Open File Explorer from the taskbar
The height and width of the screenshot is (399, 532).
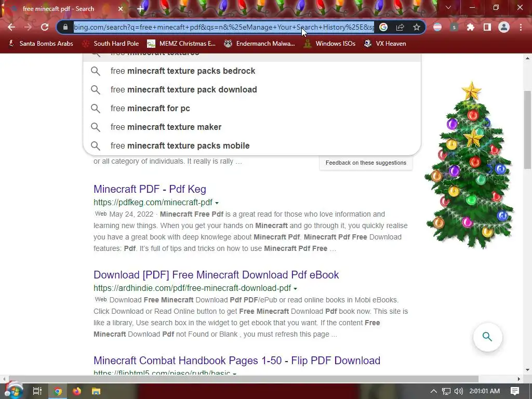tap(96, 391)
